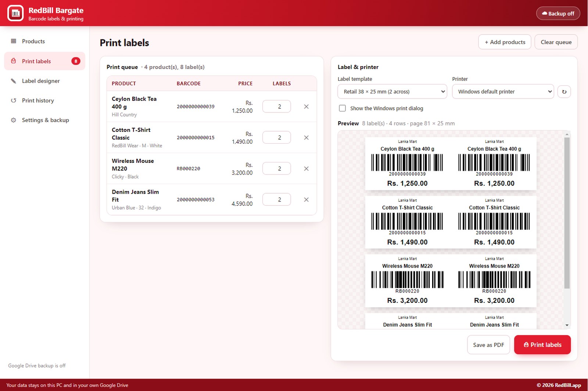Open Print history
This screenshot has width=588, height=391.
tap(44, 100)
